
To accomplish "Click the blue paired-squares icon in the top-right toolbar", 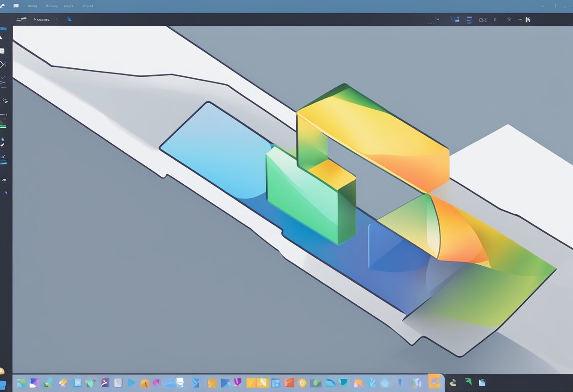I will (x=455, y=19).
